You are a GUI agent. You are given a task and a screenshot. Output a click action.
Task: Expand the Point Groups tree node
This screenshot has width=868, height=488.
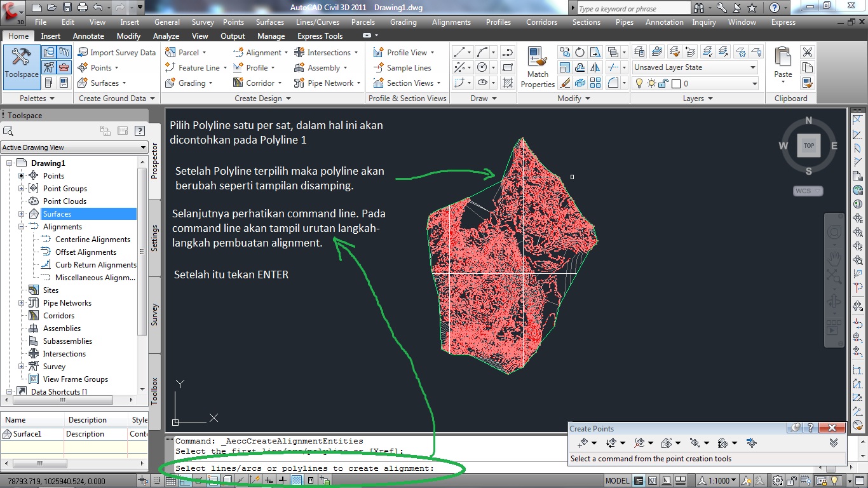coord(21,189)
